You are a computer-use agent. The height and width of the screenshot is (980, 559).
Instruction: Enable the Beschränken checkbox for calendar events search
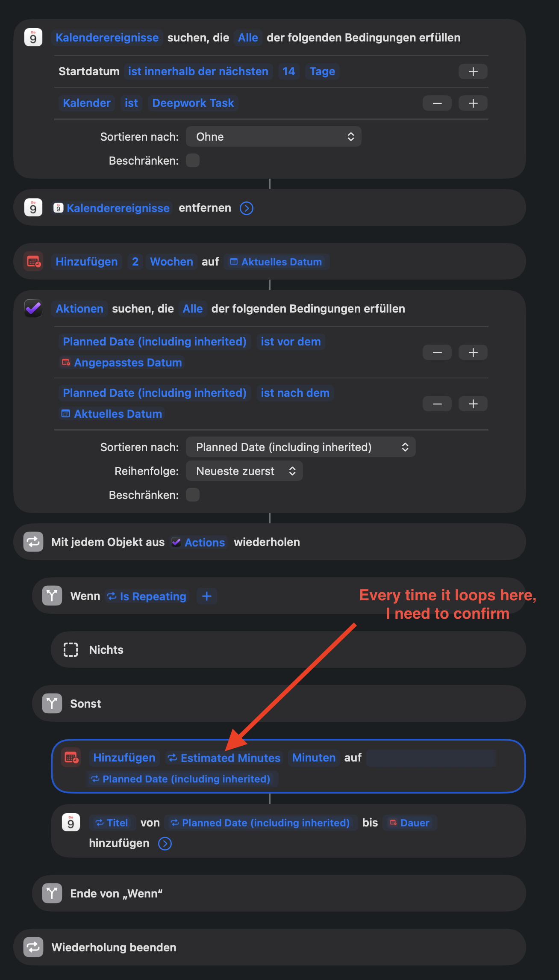pos(193,161)
